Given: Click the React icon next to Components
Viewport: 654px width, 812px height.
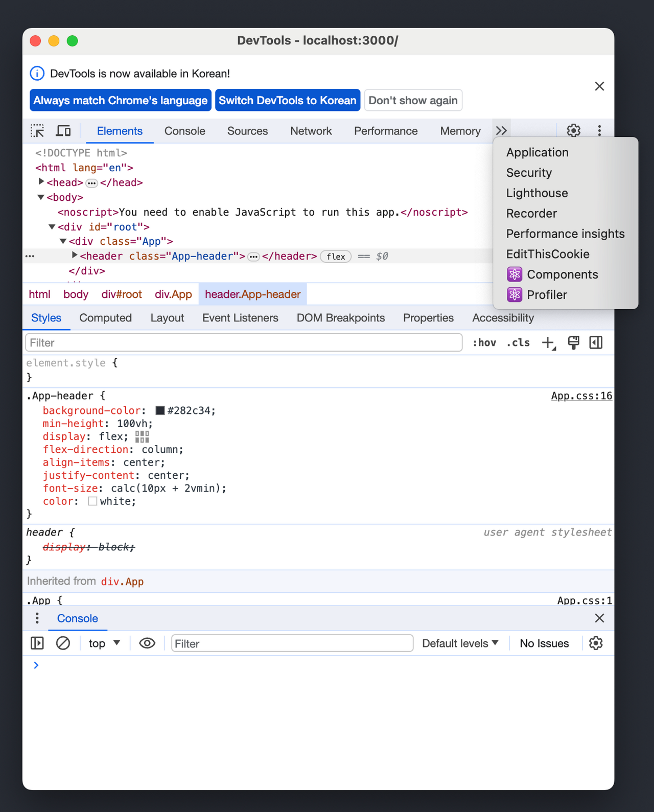Looking at the screenshot, I should [x=515, y=274].
